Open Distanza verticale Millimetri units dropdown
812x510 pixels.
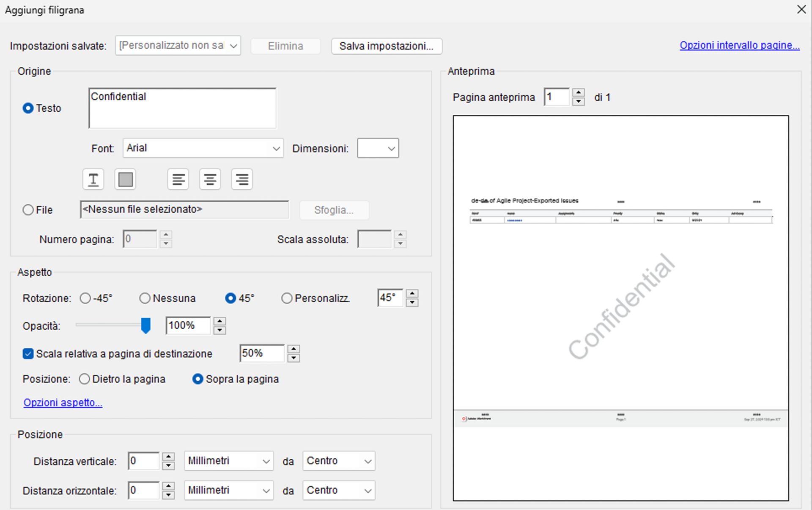pos(228,461)
